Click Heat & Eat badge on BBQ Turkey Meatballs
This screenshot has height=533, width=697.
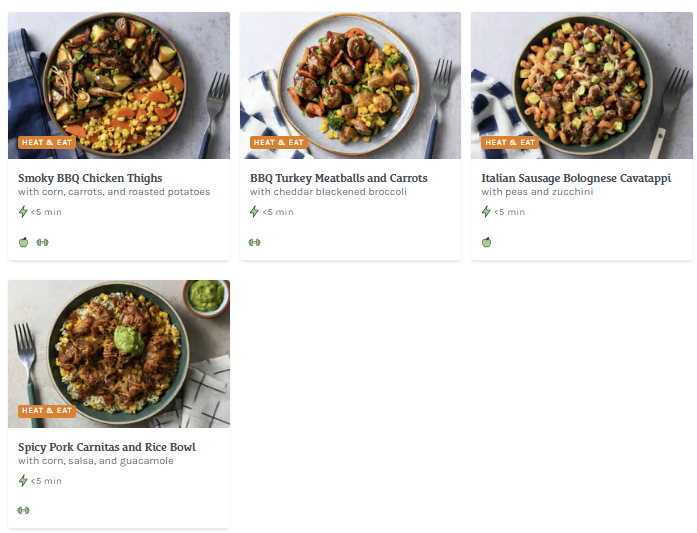pyautogui.click(x=278, y=143)
